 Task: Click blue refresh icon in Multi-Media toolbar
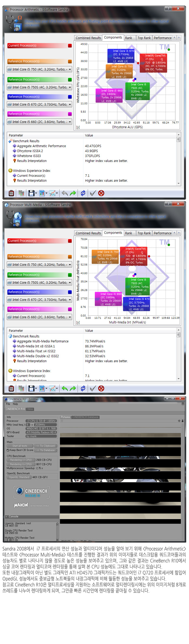point(83,388)
